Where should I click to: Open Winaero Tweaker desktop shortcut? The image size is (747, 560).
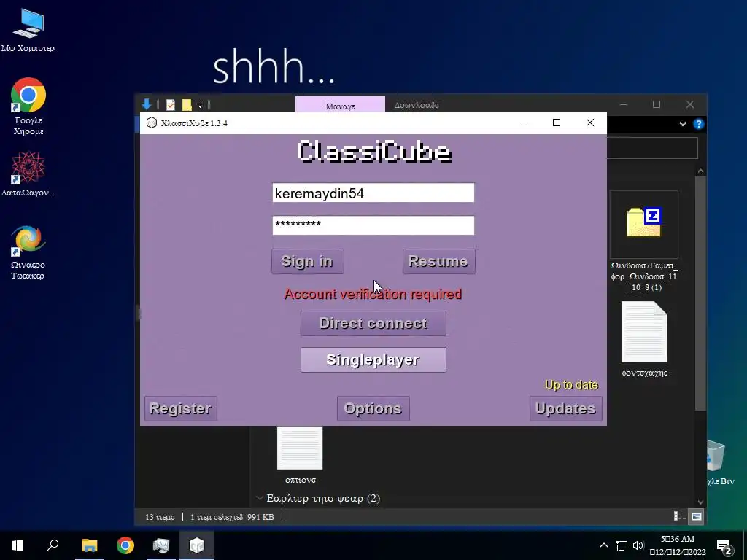(x=28, y=252)
